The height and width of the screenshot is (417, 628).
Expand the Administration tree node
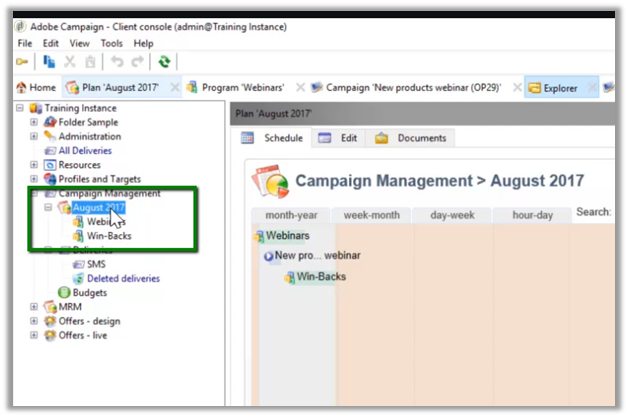[x=34, y=137]
